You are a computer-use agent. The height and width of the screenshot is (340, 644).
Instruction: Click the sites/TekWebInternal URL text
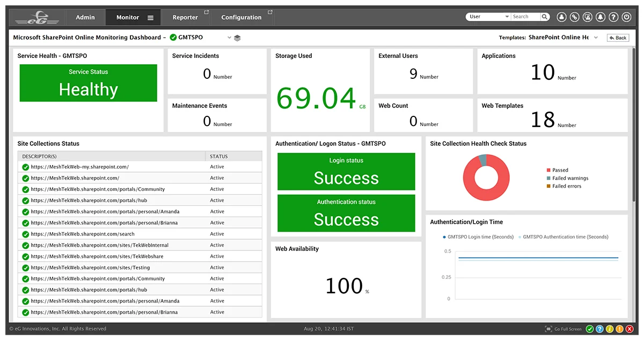[100, 245]
